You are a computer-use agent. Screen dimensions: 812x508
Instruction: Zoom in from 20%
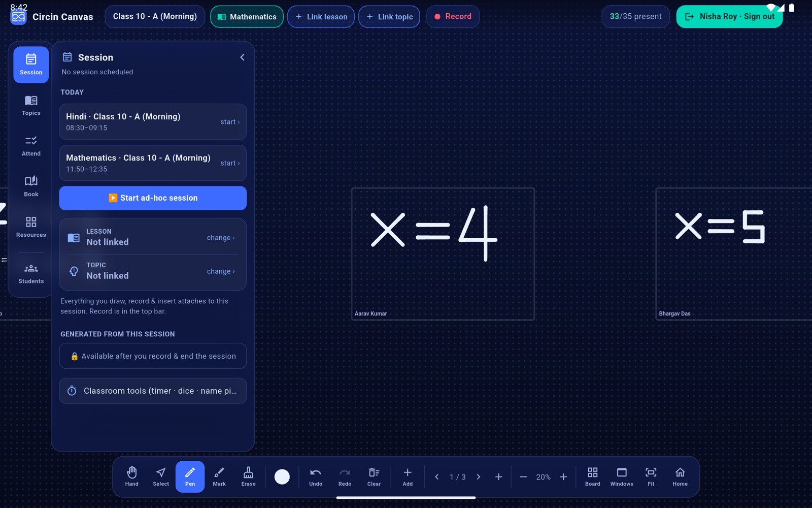[x=563, y=477]
